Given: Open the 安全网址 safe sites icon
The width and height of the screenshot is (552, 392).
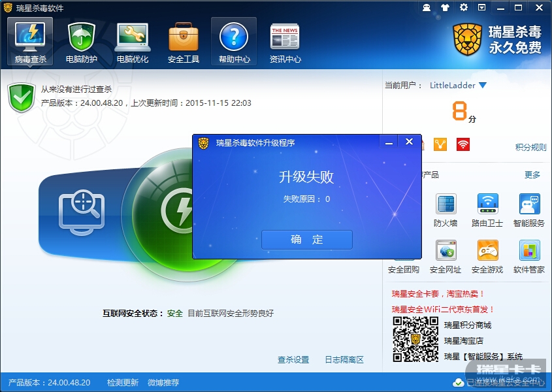Looking at the screenshot, I should 446,250.
